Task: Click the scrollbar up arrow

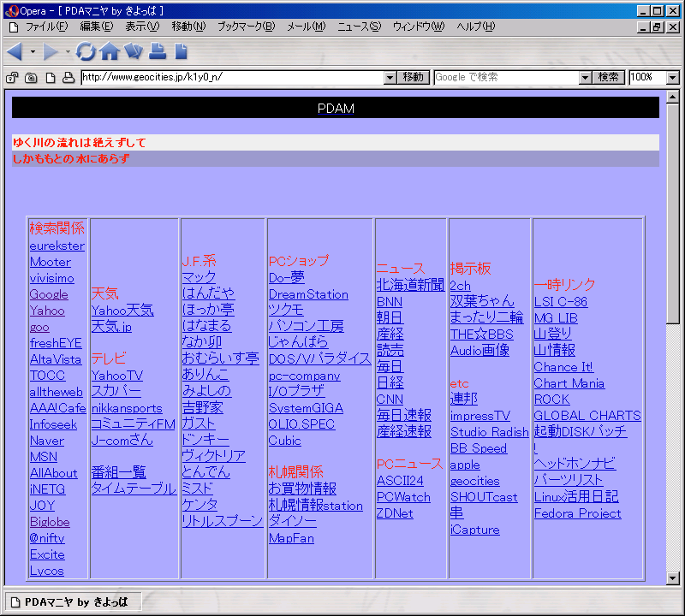Action: click(x=673, y=97)
